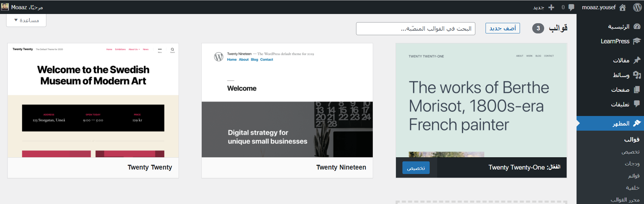This screenshot has width=644, height=204.
Task: Click the plus icon for new content
Action: (x=551, y=7)
